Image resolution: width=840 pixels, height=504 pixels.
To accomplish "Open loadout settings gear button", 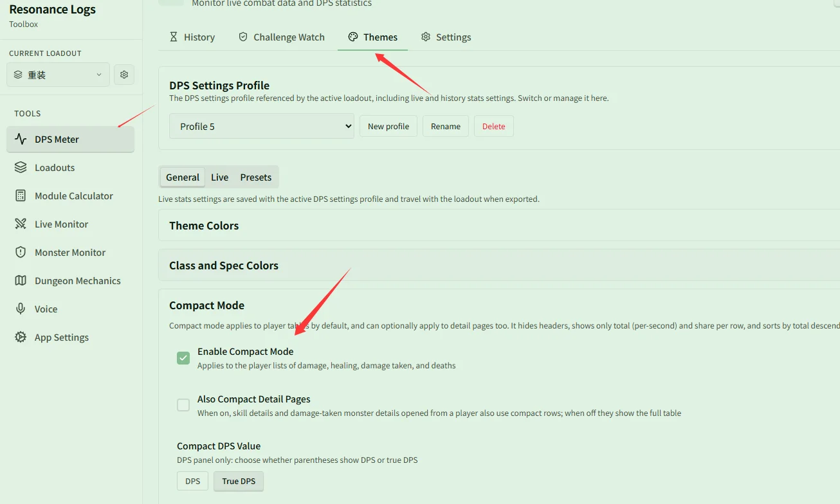I will click(124, 75).
